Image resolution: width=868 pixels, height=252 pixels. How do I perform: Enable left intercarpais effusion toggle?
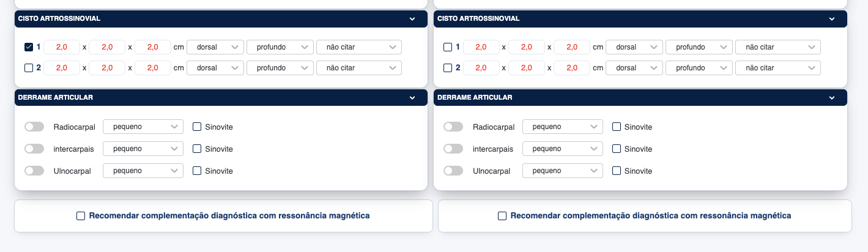pos(34,149)
